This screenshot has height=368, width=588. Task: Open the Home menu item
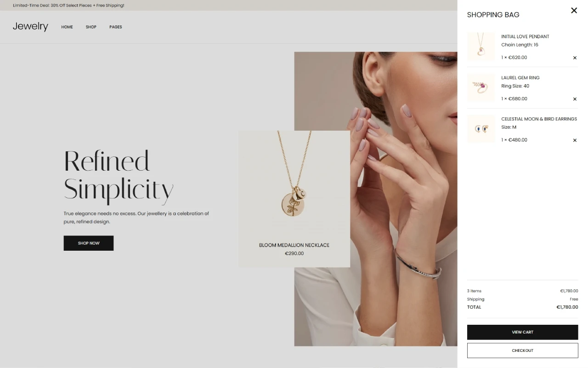tap(67, 27)
